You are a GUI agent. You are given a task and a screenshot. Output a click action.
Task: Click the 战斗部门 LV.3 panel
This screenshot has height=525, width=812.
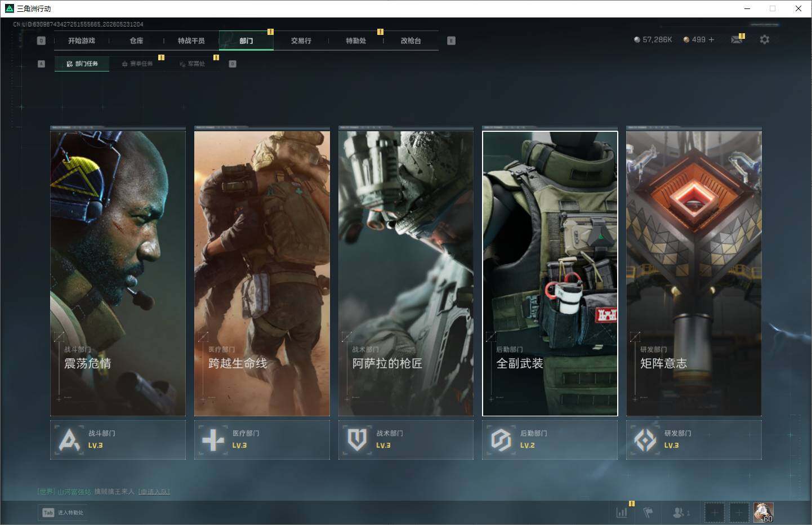tap(118, 439)
